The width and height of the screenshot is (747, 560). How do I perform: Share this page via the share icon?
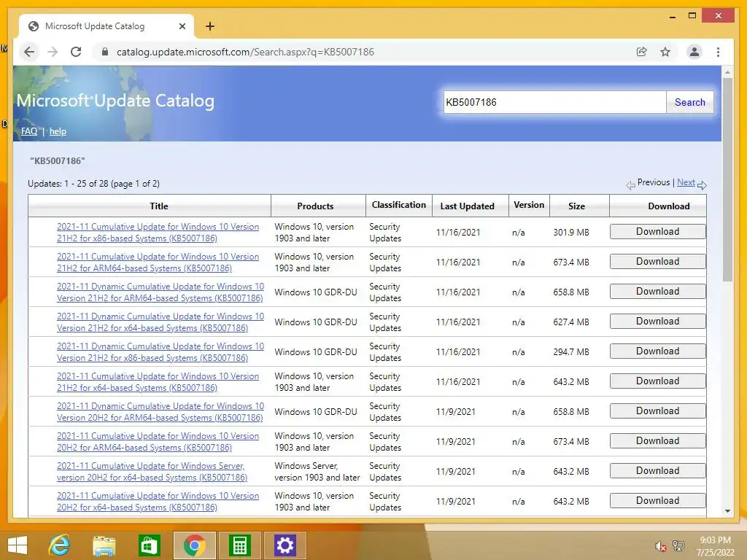642,52
